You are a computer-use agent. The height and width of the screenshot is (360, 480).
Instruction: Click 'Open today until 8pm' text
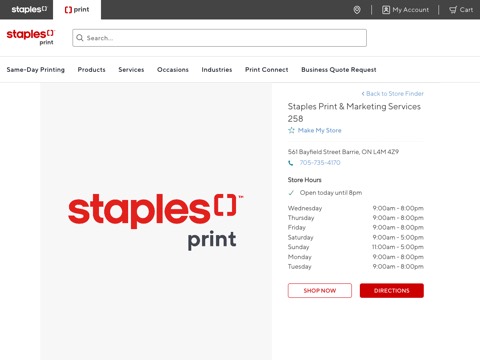(331, 193)
